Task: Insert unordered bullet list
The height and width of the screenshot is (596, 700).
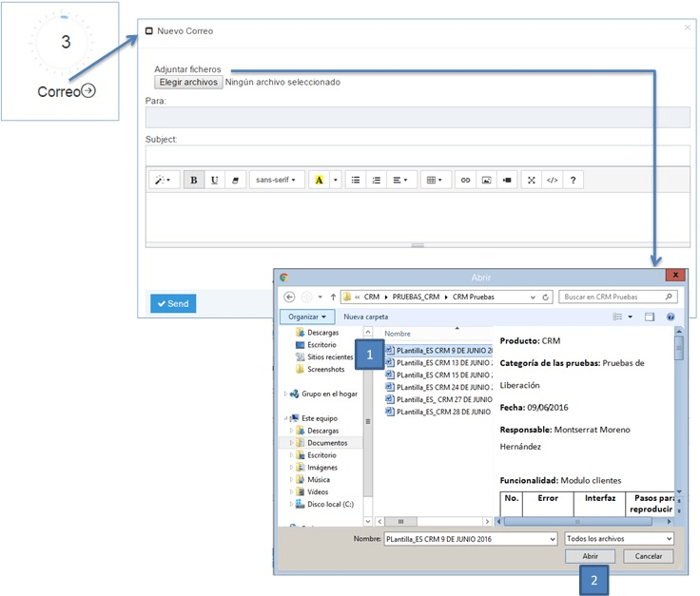Action: tap(356, 180)
